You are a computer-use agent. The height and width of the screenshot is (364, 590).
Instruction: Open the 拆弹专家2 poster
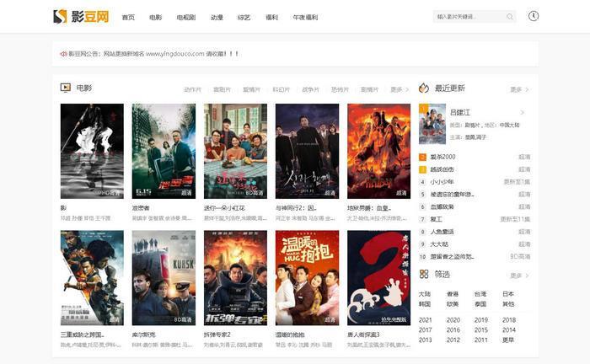click(235, 278)
